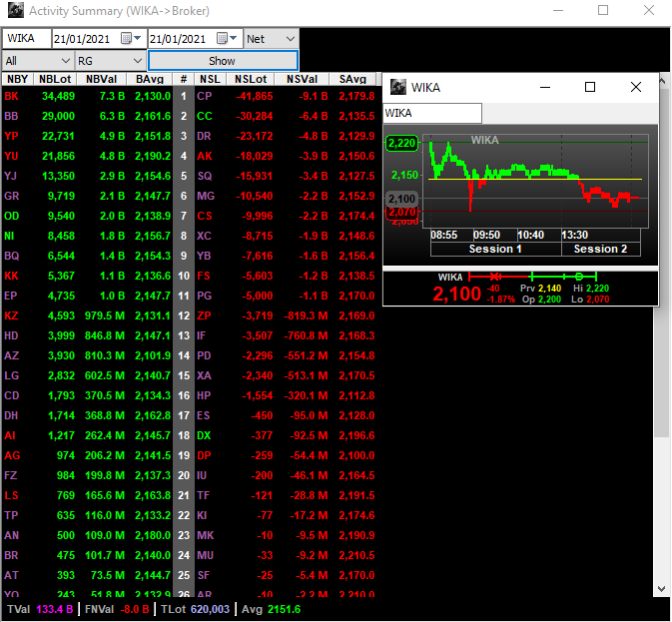Click the 13:30 time marker on chart
Screen dimensions: 672x622
tap(575, 235)
